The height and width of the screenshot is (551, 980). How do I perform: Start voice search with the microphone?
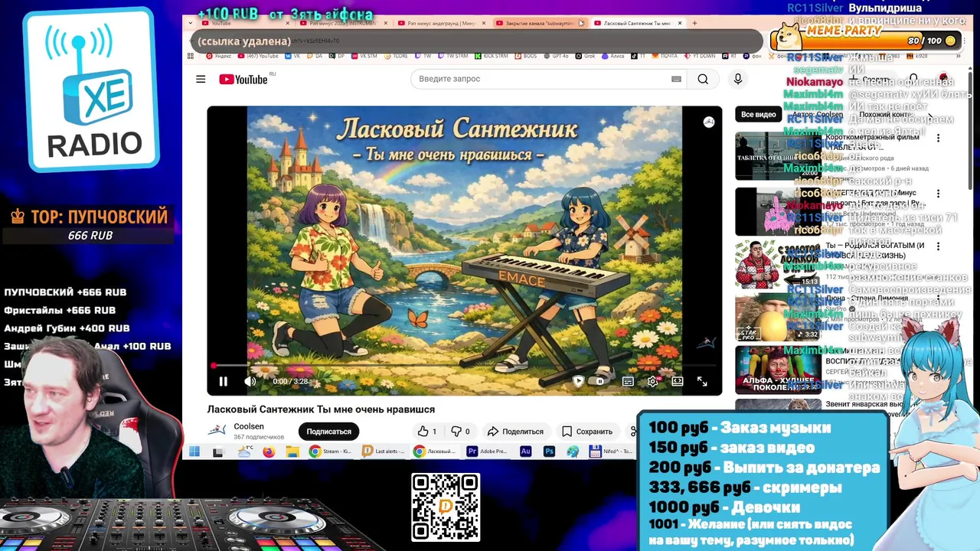(x=738, y=79)
